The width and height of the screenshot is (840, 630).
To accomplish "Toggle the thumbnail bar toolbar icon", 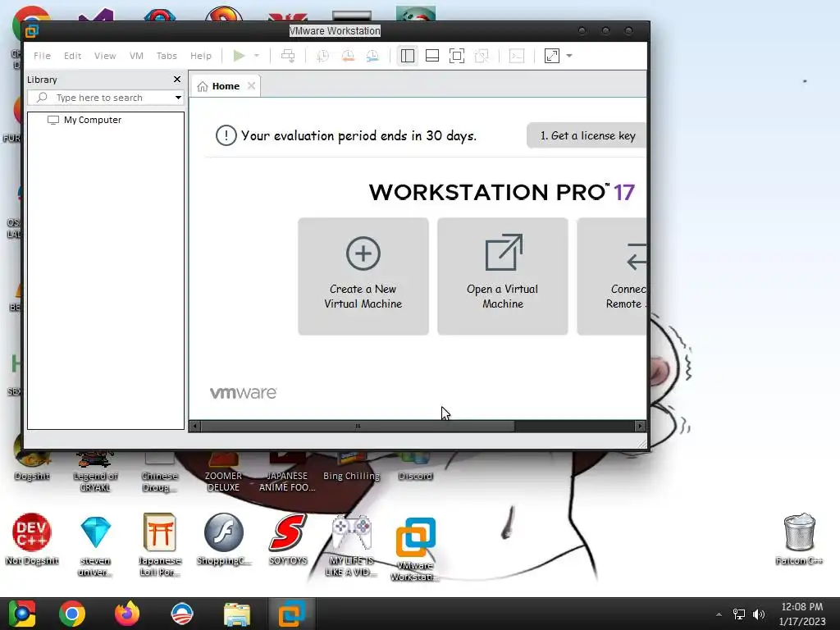I will (x=432, y=56).
